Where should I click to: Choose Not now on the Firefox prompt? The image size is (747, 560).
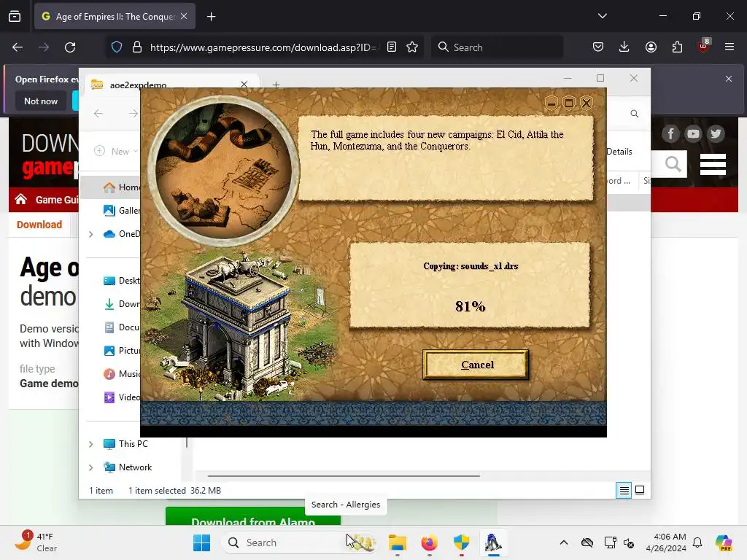tap(41, 101)
